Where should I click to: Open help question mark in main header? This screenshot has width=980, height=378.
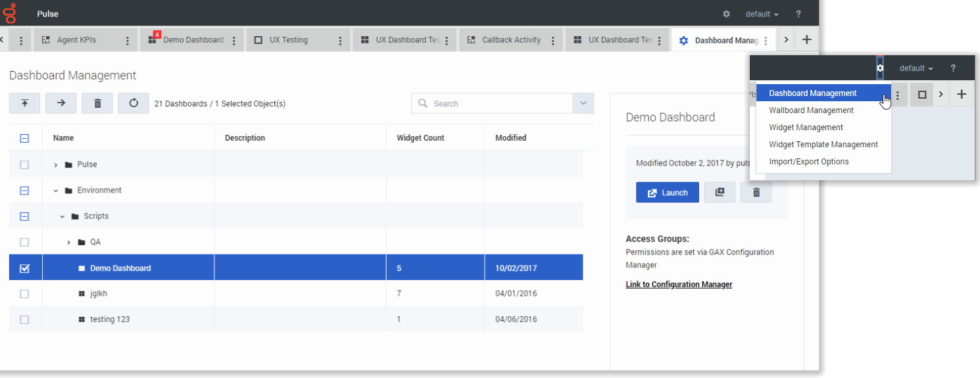point(798,14)
